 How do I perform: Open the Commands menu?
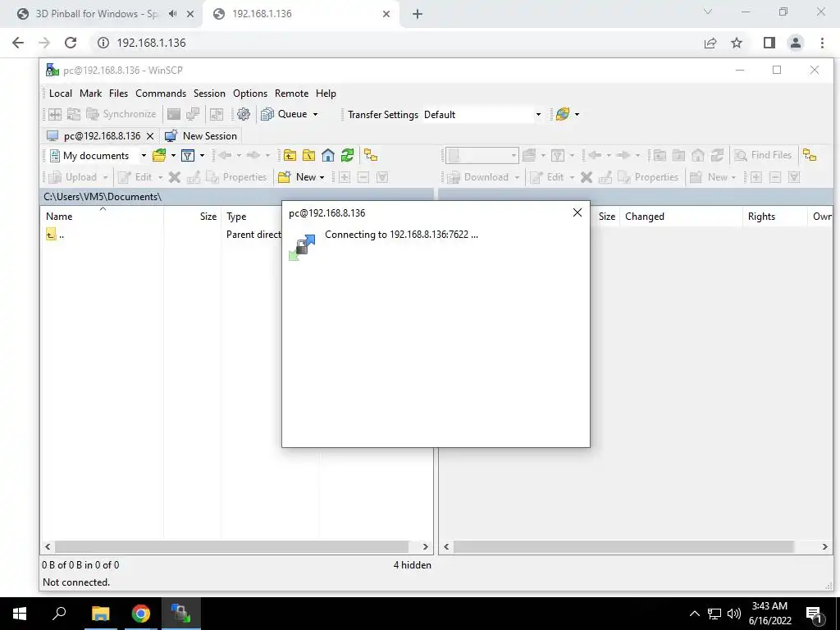(x=161, y=94)
